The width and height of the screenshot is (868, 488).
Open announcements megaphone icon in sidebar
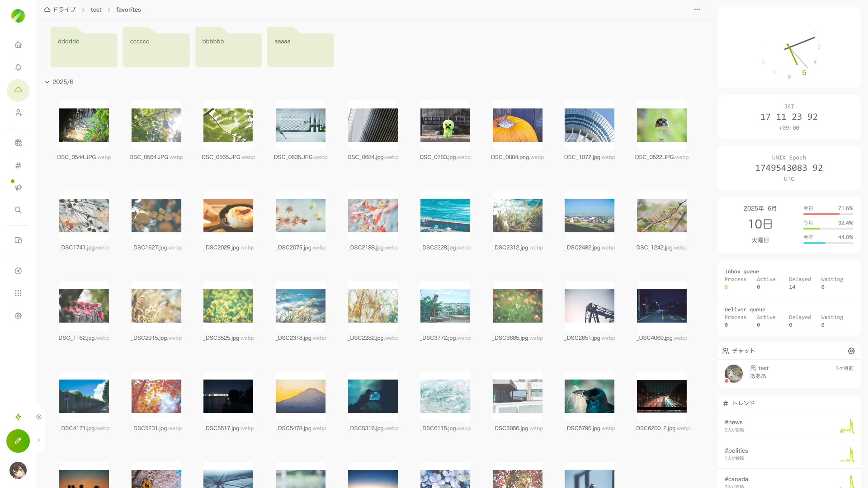[x=18, y=188]
